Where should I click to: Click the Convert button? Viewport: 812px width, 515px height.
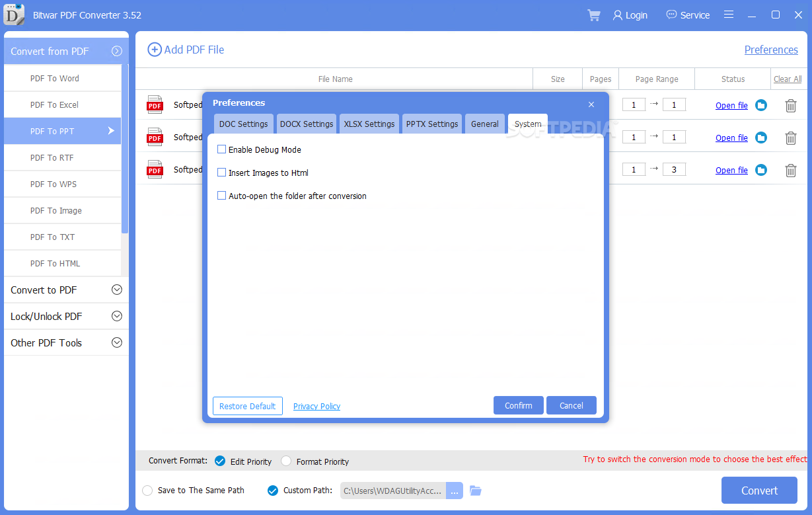(759, 491)
